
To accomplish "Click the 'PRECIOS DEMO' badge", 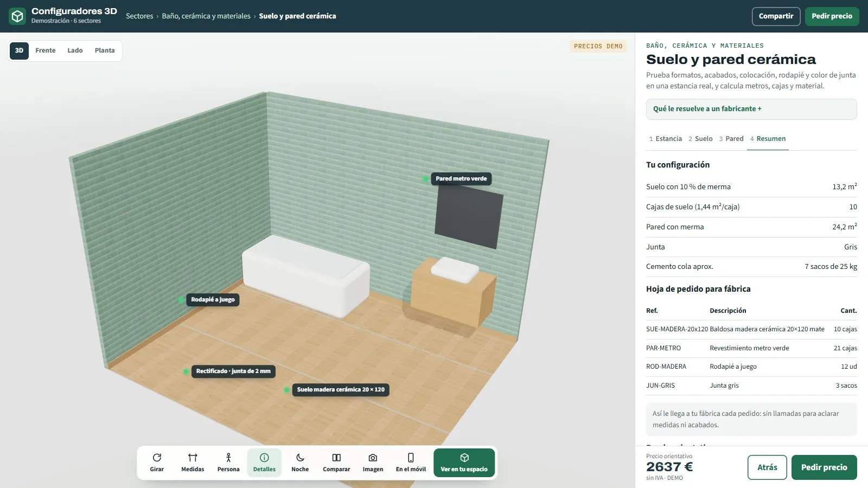I will (598, 47).
